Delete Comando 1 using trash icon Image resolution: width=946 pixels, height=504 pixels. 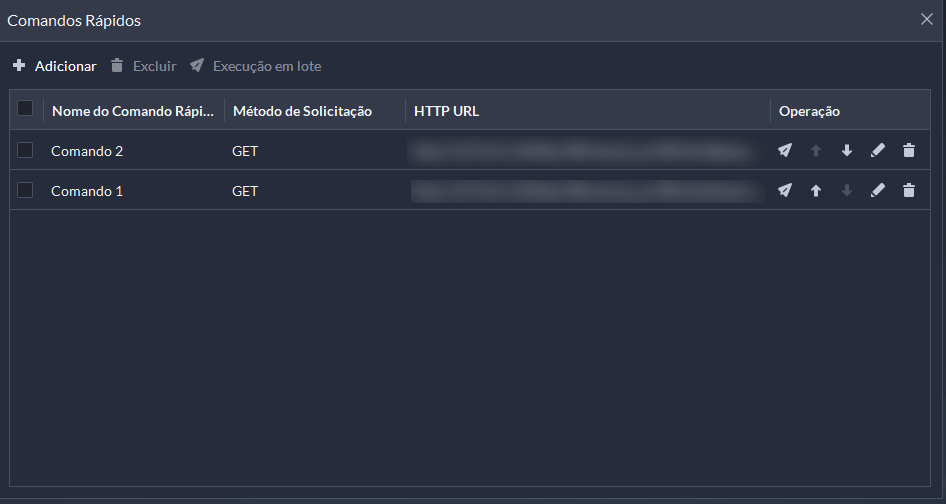pos(909,191)
